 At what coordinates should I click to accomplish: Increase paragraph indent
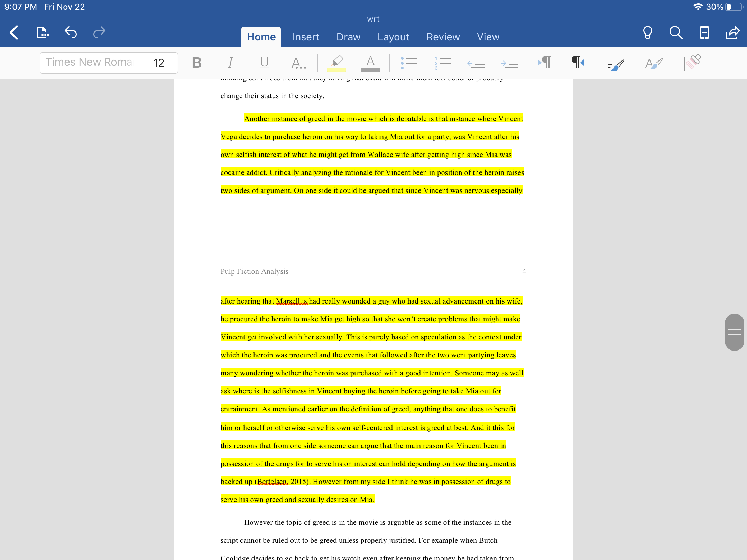point(510,63)
